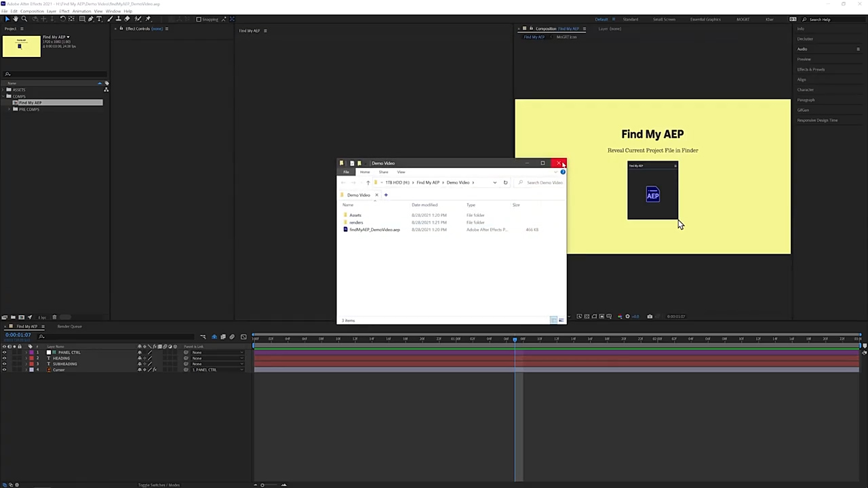868x488 pixels.
Task: Enable the Snapping checkbox
Action: click(199, 19)
